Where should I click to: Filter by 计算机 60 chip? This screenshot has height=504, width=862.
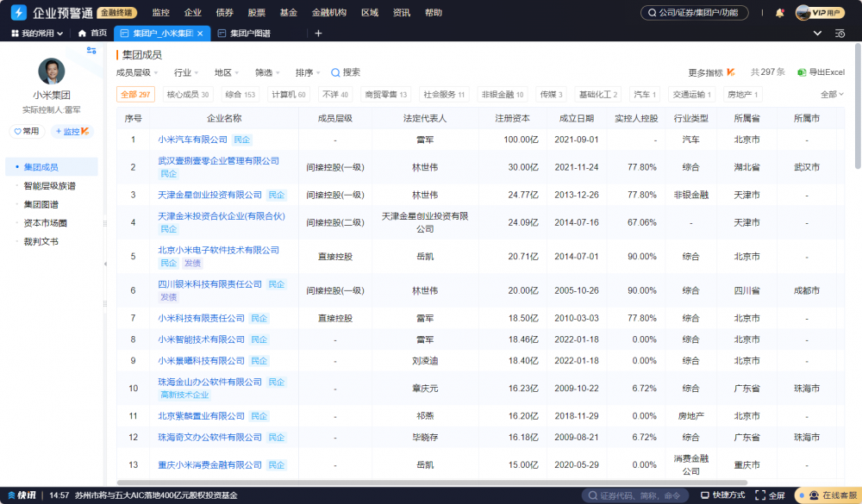click(289, 95)
